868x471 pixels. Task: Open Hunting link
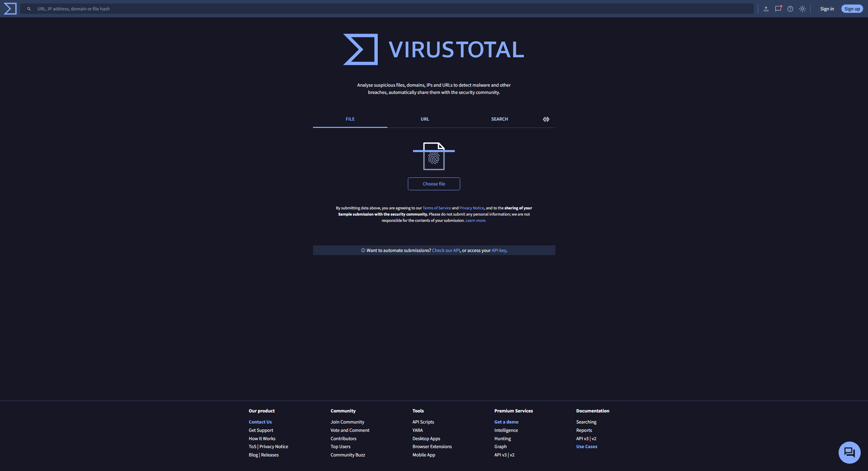(x=502, y=438)
